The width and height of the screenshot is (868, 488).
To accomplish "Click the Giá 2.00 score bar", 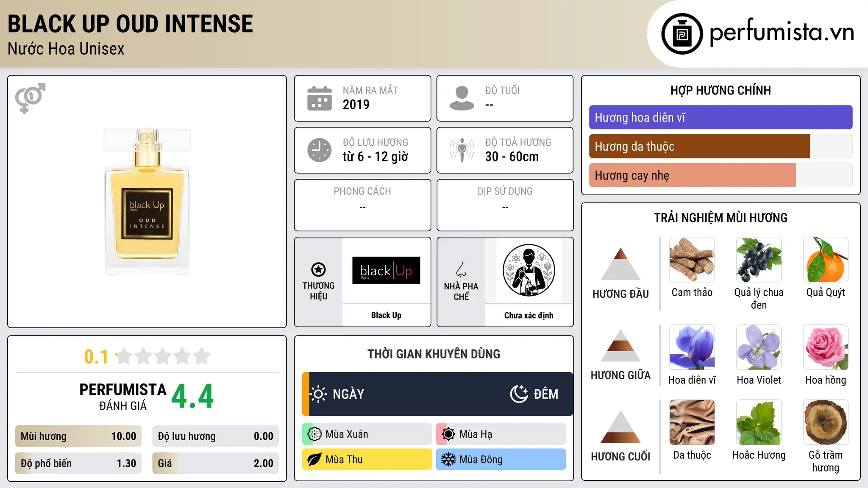I will 215,463.
